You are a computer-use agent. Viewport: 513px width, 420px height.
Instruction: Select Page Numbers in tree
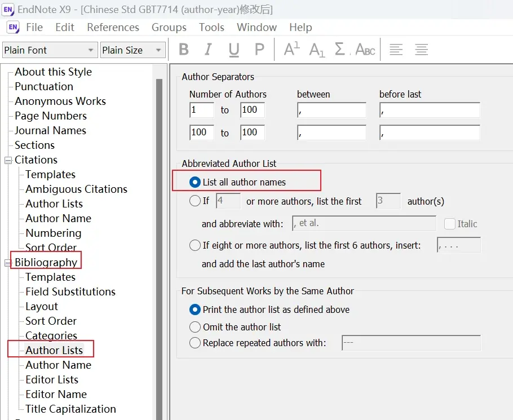pyautogui.click(x=51, y=116)
